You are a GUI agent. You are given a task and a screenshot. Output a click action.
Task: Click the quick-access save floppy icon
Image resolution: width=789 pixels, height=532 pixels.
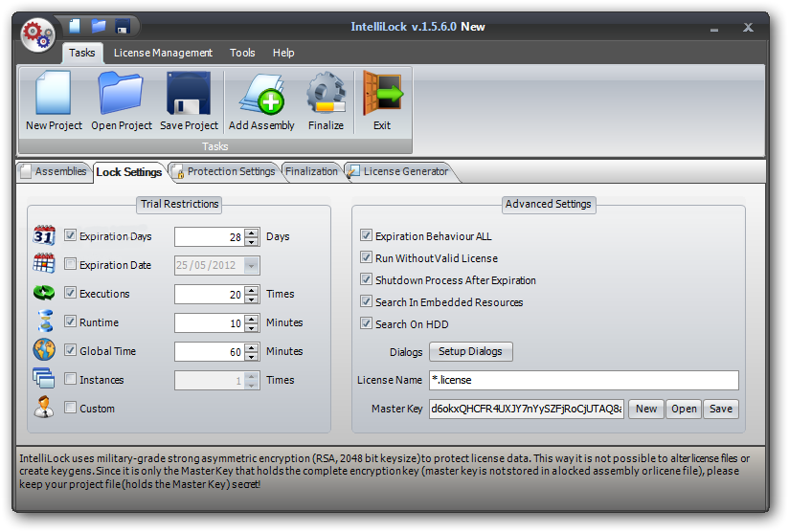pos(123,26)
